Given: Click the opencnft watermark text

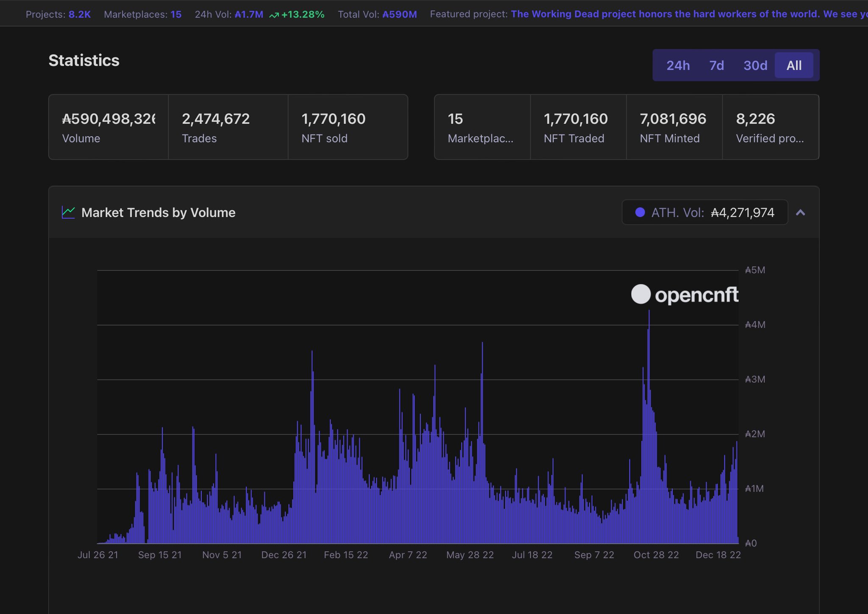Looking at the screenshot, I should (x=696, y=295).
